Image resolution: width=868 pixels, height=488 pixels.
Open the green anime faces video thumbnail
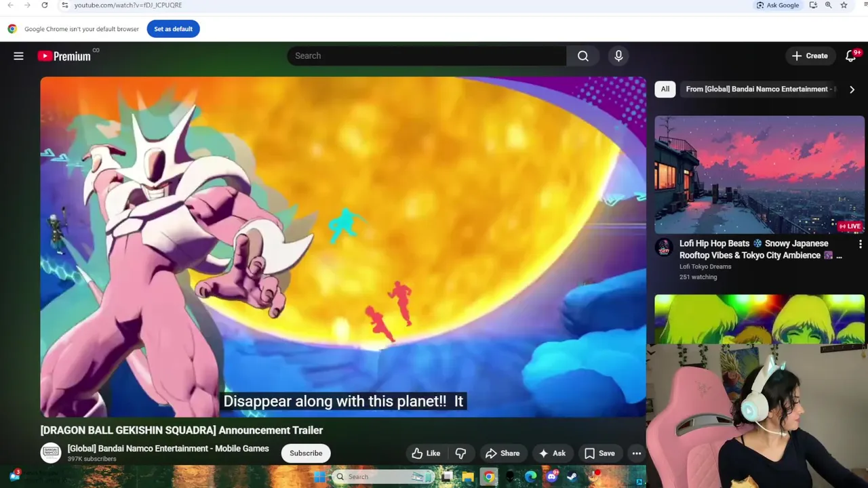pyautogui.click(x=759, y=319)
